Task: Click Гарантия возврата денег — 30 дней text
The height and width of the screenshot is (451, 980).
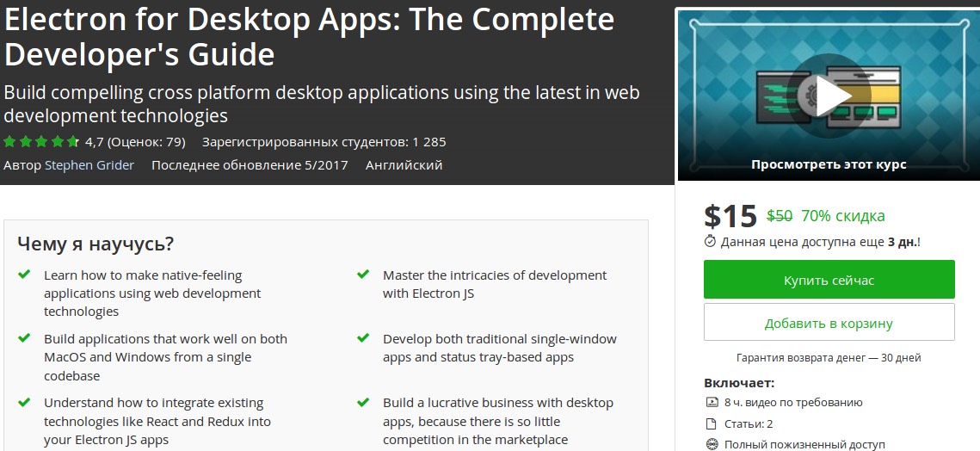Action: point(829,358)
